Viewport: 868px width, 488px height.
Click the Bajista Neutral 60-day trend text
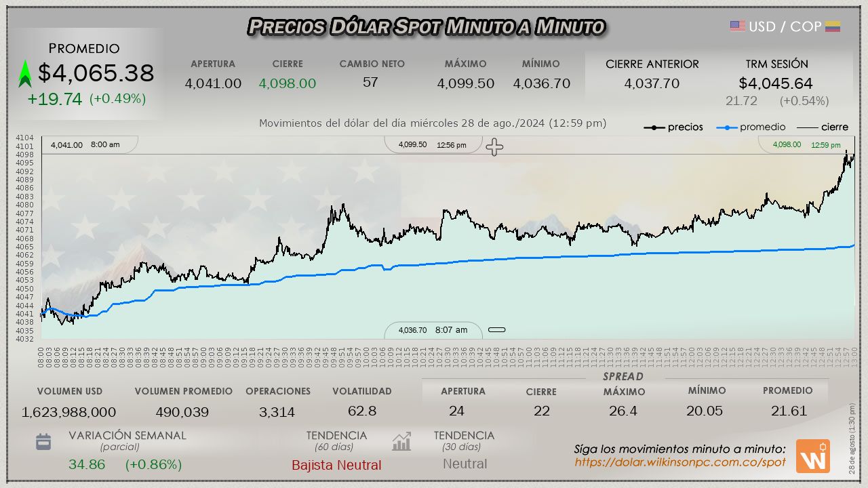[x=336, y=465]
